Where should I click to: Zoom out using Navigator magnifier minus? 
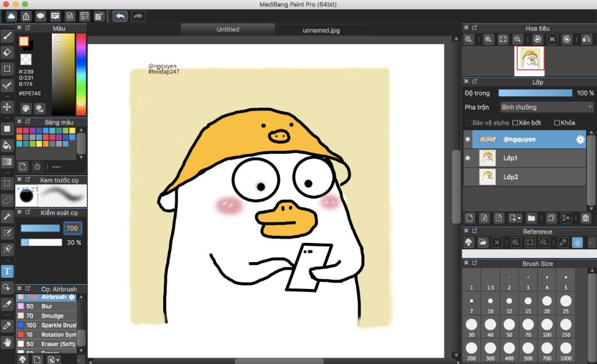(517, 39)
